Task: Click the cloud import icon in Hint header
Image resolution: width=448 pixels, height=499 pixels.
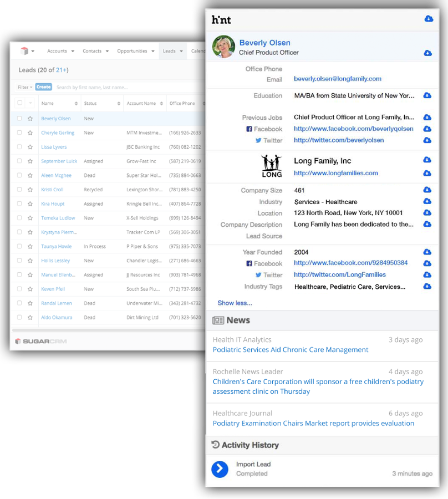Action: (x=428, y=19)
